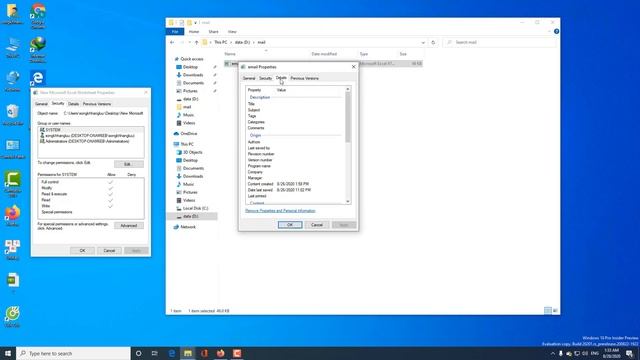Switch to large icons view in Explorer
The width and height of the screenshot is (640, 360).
pos(555,311)
